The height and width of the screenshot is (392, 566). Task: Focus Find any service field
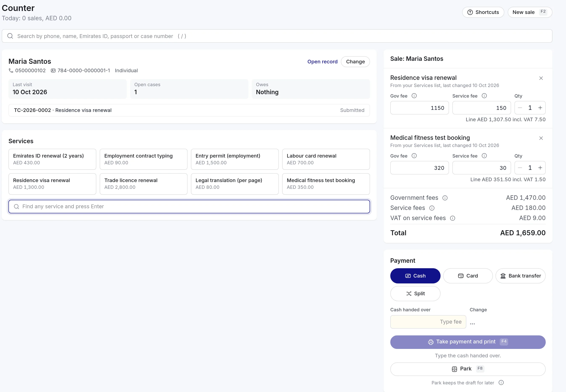click(x=189, y=207)
